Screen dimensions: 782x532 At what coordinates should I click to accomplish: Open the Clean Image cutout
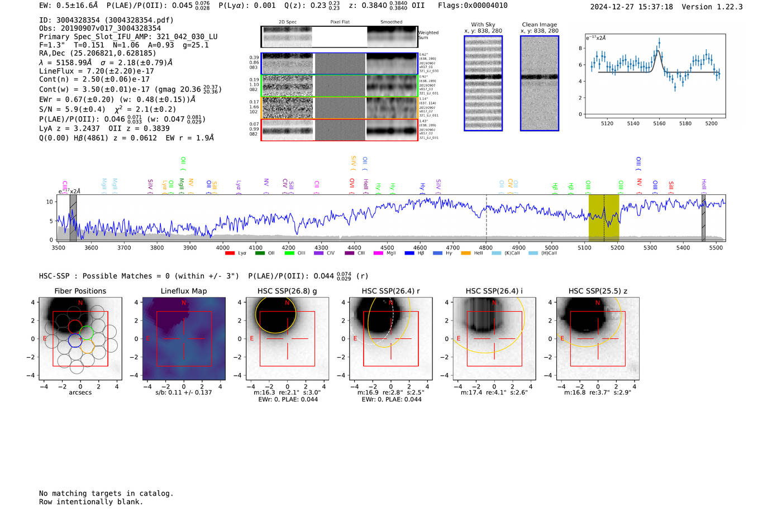coord(540,83)
